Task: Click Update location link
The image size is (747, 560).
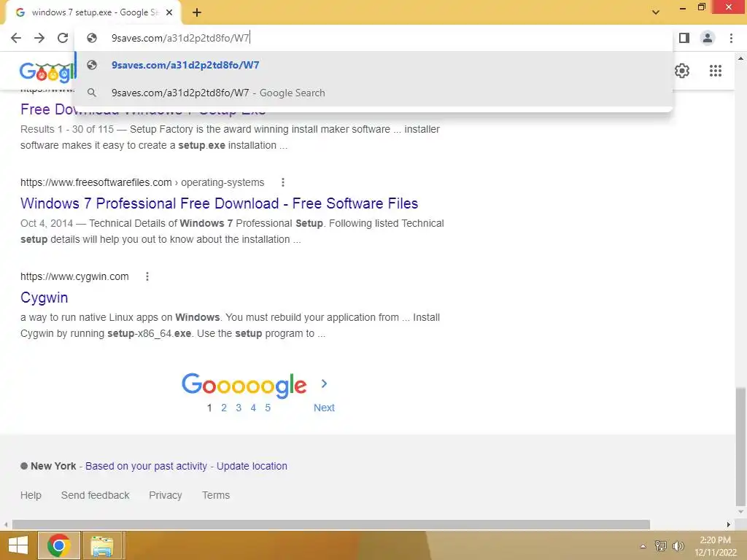Action: tap(252, 466)
